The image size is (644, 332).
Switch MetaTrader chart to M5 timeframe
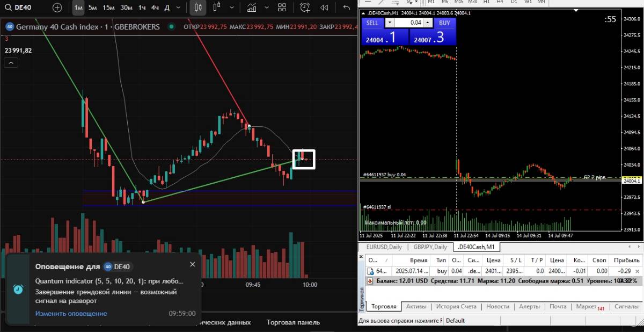coord(445,2)
